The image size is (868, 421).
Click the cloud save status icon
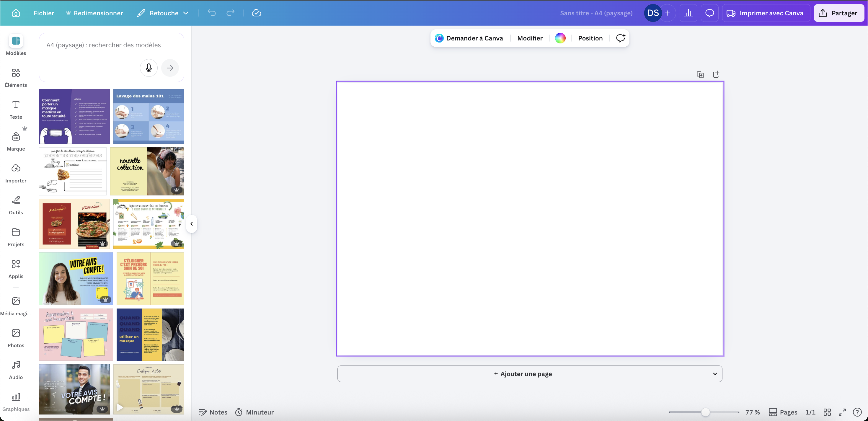coord(257,13)
